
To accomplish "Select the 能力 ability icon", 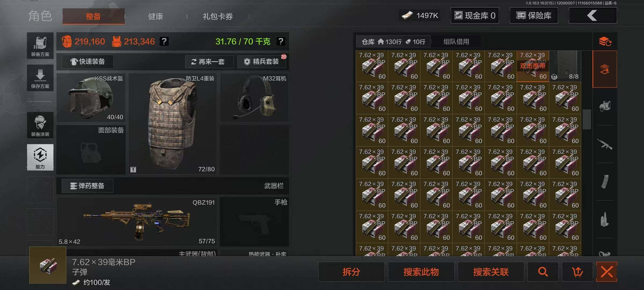I will coord(40,157).
